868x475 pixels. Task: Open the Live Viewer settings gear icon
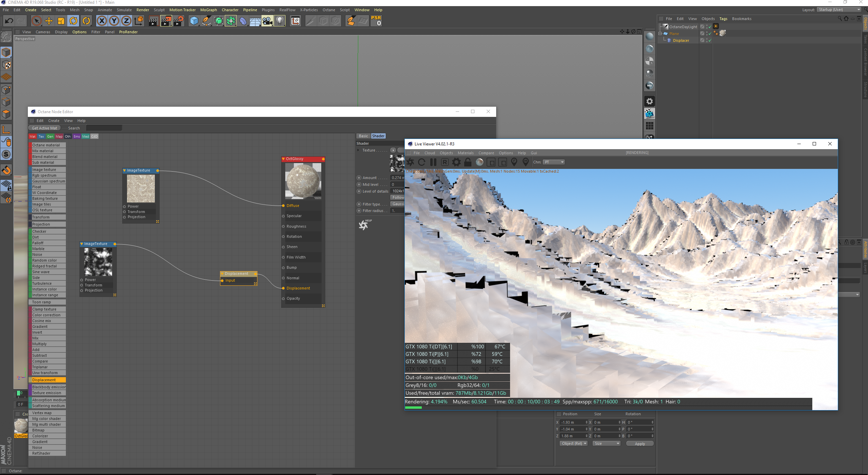click(x=456, y=162)
